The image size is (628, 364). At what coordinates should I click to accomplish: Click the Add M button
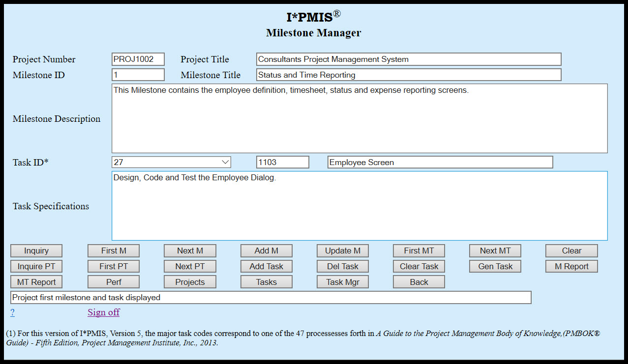click(266, 251)
